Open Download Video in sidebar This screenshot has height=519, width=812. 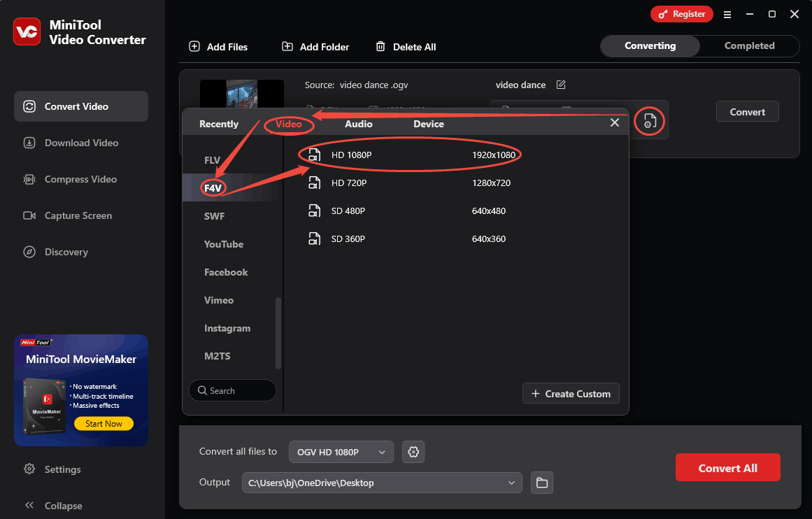[81, 143]
